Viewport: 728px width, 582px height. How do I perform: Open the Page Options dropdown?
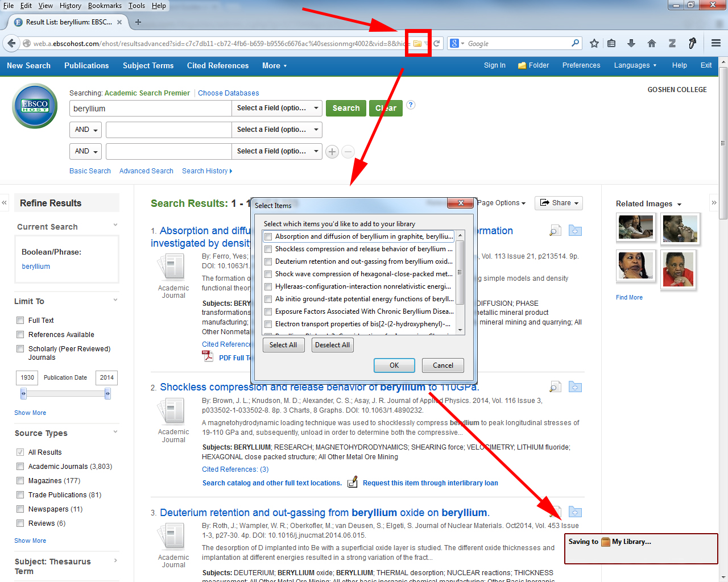pyautogui.click(x=501, y=203)
